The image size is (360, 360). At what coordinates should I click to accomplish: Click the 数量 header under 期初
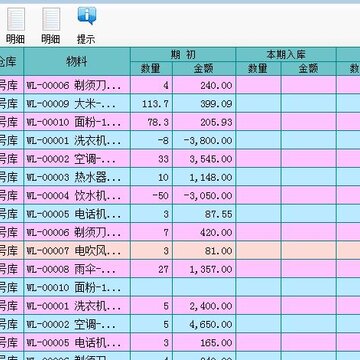point(151,69)
